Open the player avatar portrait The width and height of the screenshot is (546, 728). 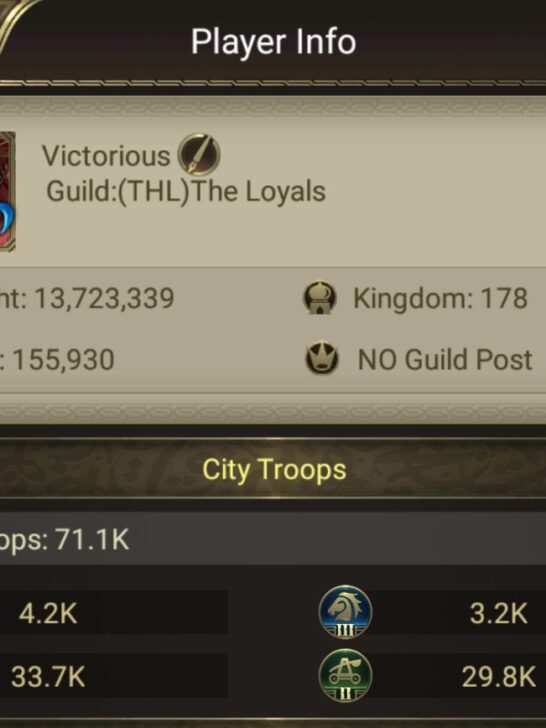(x=7, y=191)
